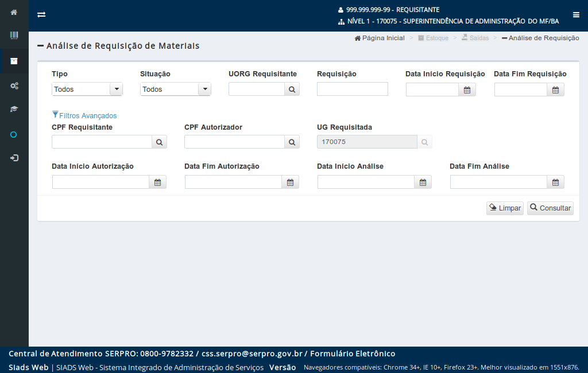Click Estoque breadcrumb
The width and height of the screenshot is (588, 373).
click(433, 38)
